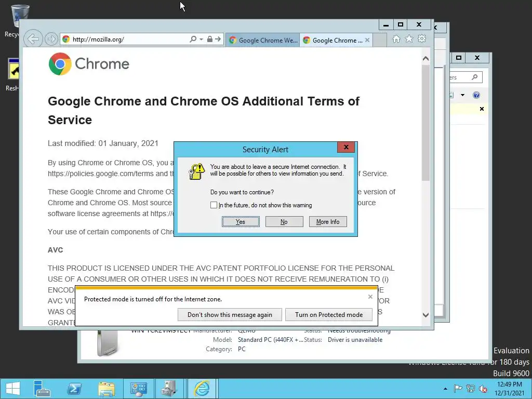Close the active Google Chrome tab
Screen dimensions: 532x399
pos(367,40)
